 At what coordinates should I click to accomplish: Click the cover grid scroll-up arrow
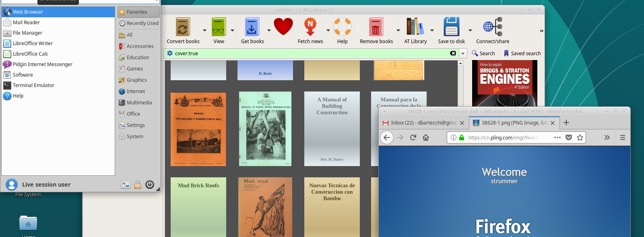pyautogui.click(x=461, y=63)
